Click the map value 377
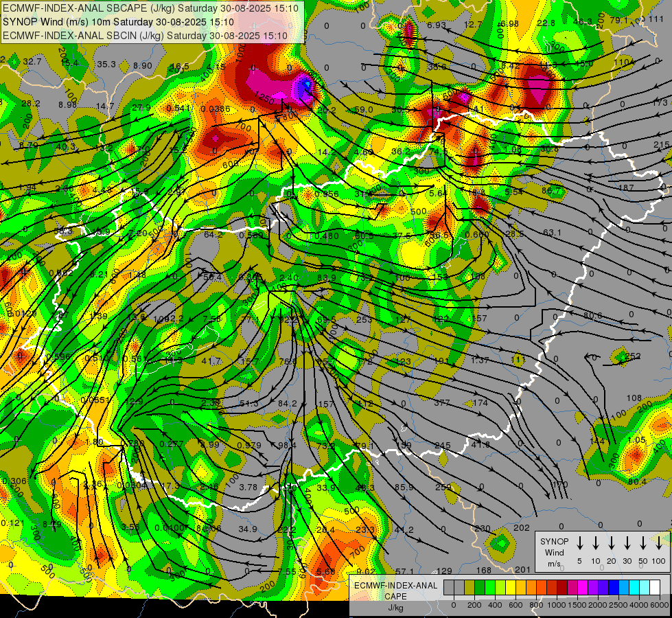Image resolution: width=672 pixels, height=618 pixels. [442, 402]
